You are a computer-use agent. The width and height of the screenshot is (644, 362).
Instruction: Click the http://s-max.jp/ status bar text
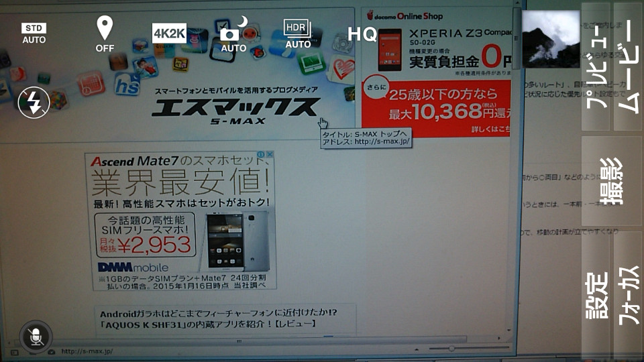pyautogui.click(x=87, y=351)
